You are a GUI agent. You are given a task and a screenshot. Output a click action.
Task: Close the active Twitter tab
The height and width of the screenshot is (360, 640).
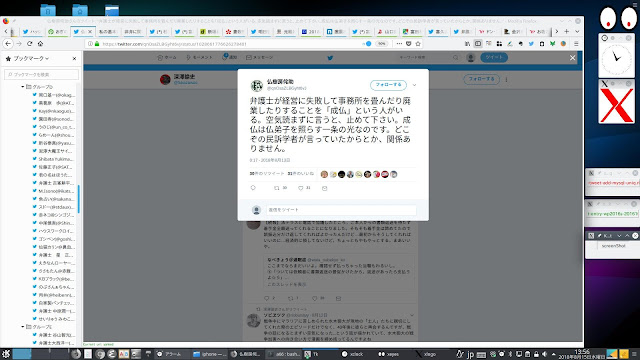click(x=90, y=31)
